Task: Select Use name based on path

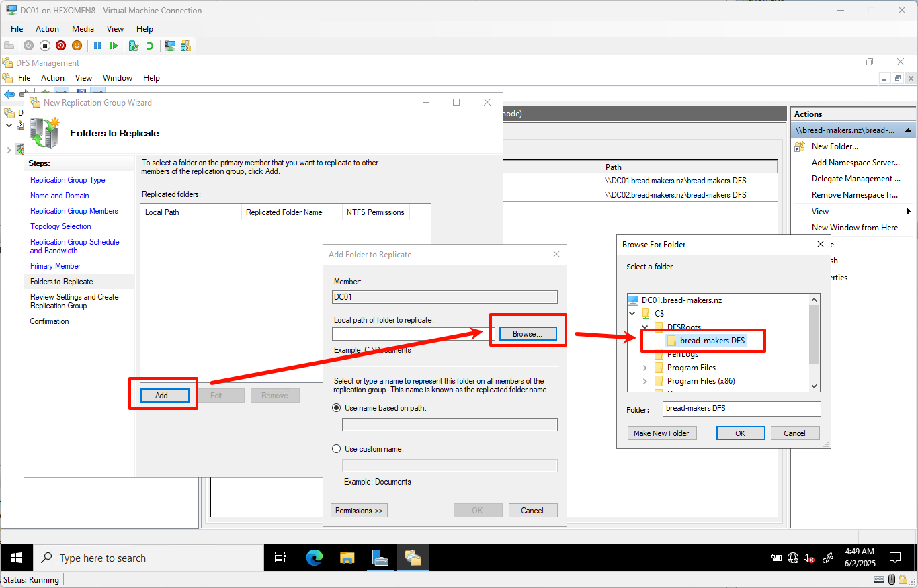Action: pos(336,407)
